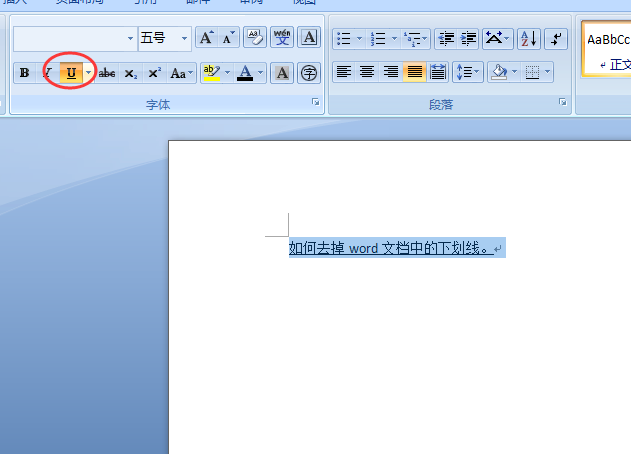Apply paragraph shading with paint bucket
Viewport: 631px width, 454px height.
pos(499,72)
